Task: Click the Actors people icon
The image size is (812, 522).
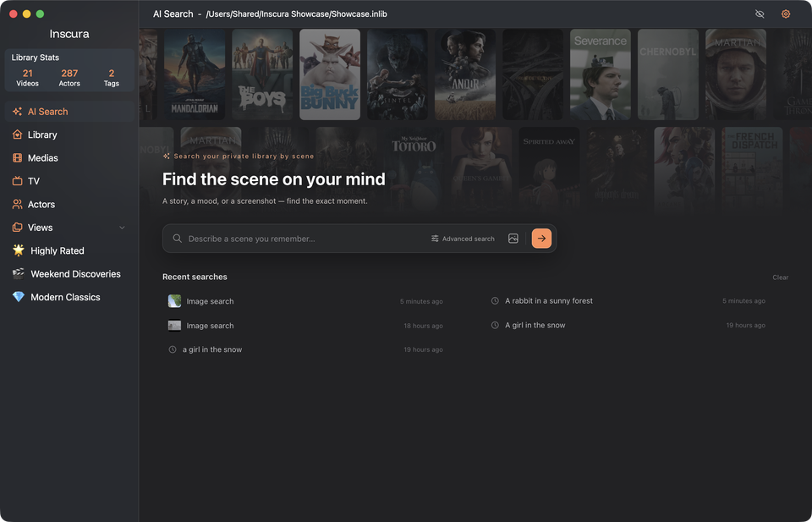Action: click(x=18, y=204)
